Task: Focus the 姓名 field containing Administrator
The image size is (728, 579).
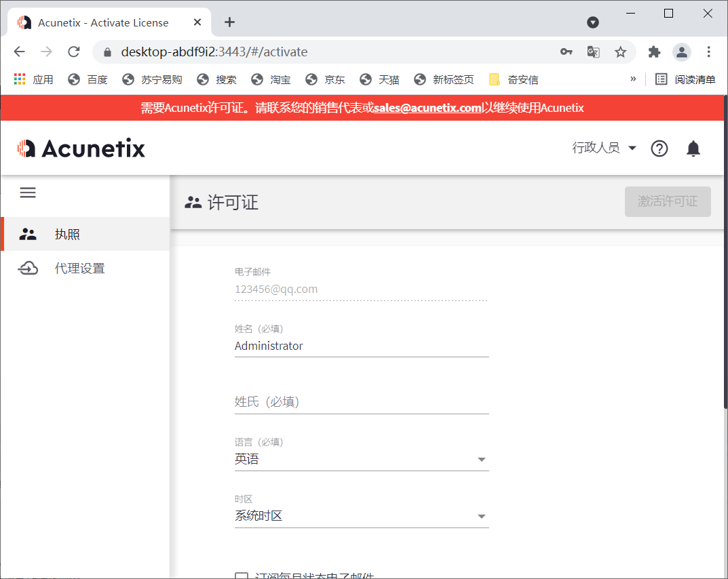Action: click(x=362, y=346)
